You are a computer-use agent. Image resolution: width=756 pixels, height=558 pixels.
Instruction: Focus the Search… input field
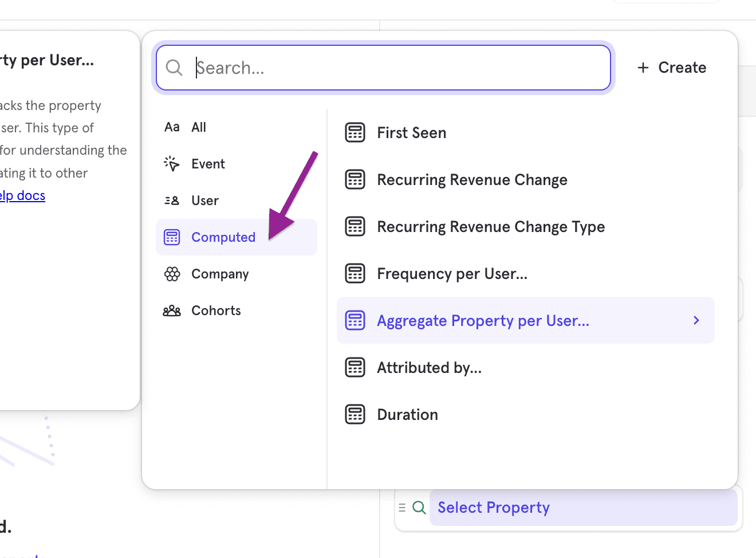(x=395, y=68)
